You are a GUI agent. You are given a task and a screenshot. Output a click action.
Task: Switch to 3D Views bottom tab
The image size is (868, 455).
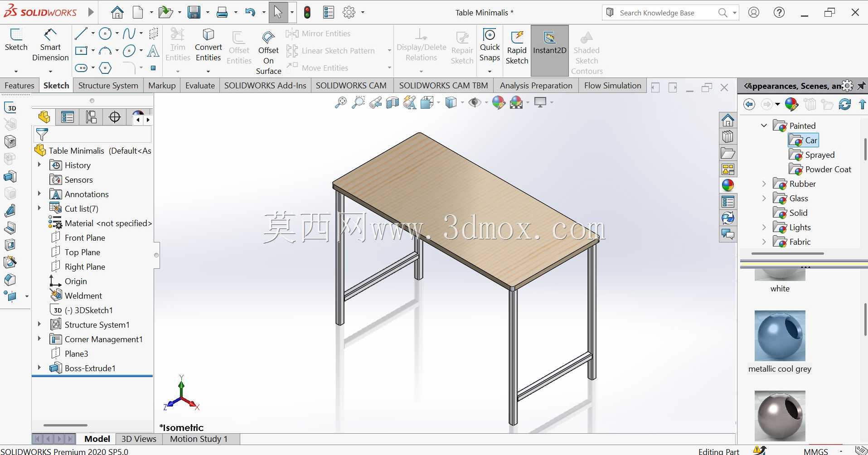coord(139,439)
